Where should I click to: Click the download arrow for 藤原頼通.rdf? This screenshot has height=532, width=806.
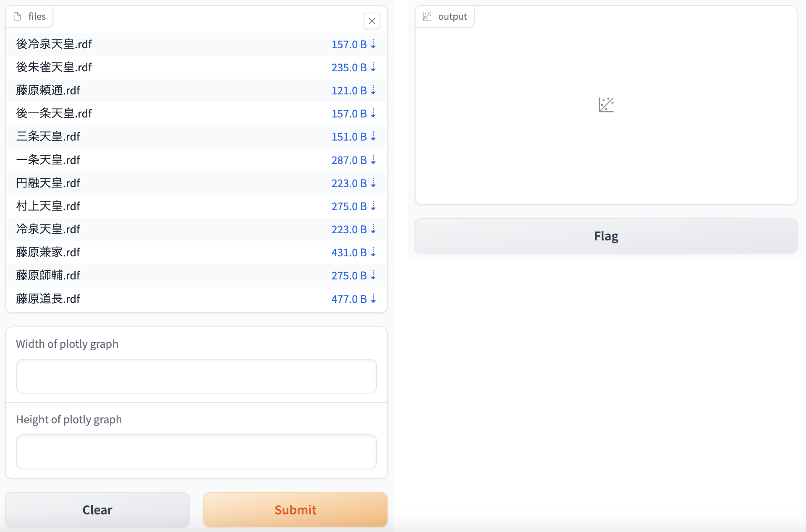[373, 90]
